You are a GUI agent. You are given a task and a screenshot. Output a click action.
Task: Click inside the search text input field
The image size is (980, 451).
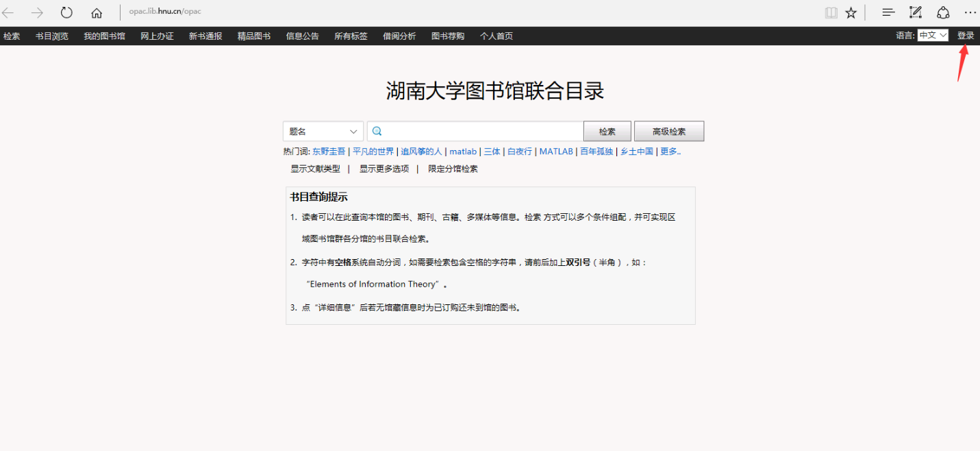click(479, 132)
